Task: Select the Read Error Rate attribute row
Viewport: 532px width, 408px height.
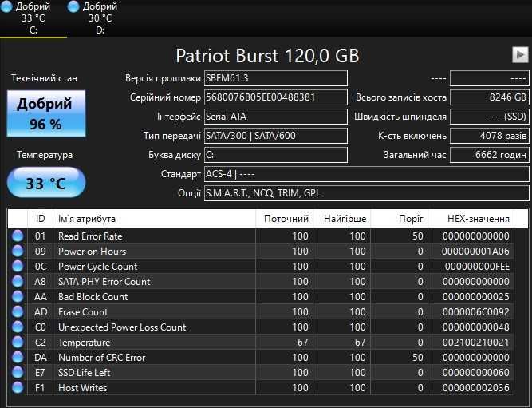Action: 261,236
